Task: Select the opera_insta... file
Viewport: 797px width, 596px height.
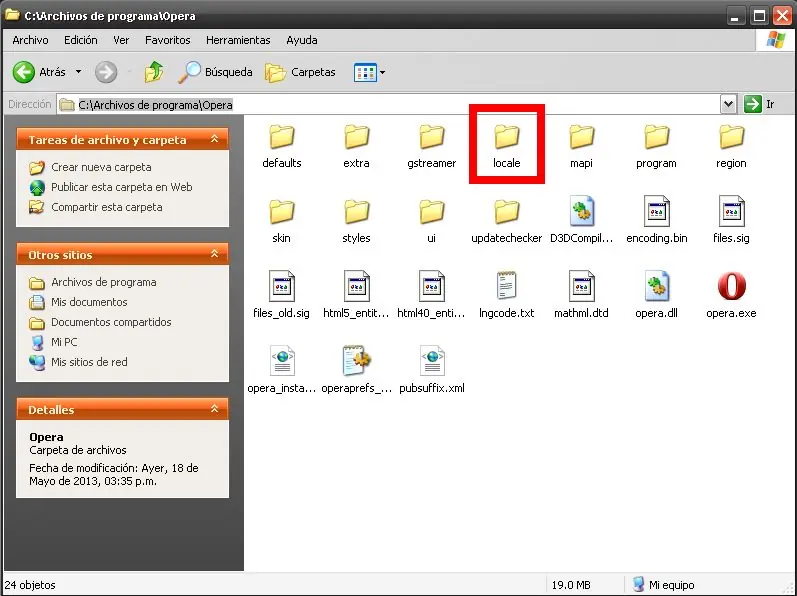Action: click(x=282, y=369)
